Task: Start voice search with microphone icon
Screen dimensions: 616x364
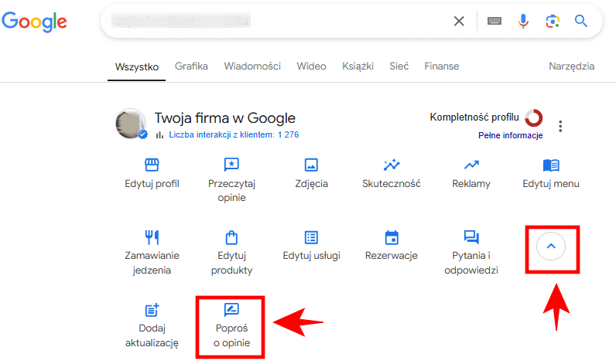Action: [x=523, y=21]
